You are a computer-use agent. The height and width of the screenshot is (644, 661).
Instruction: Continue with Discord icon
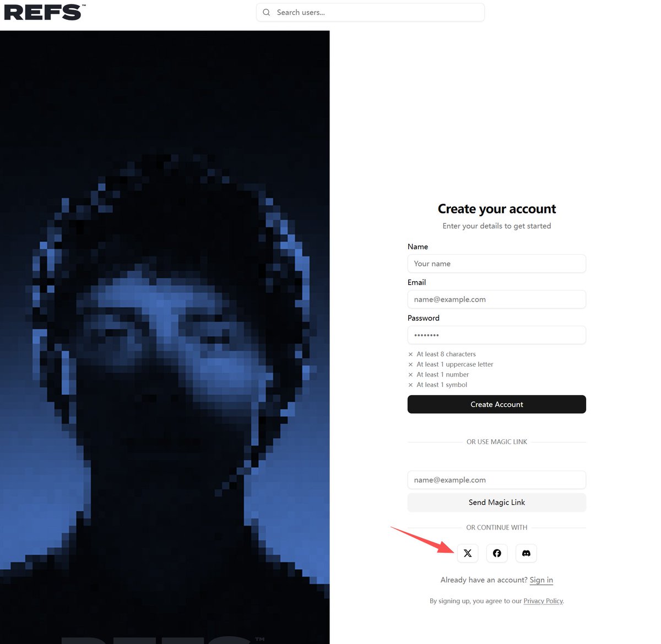click(526, 553)
